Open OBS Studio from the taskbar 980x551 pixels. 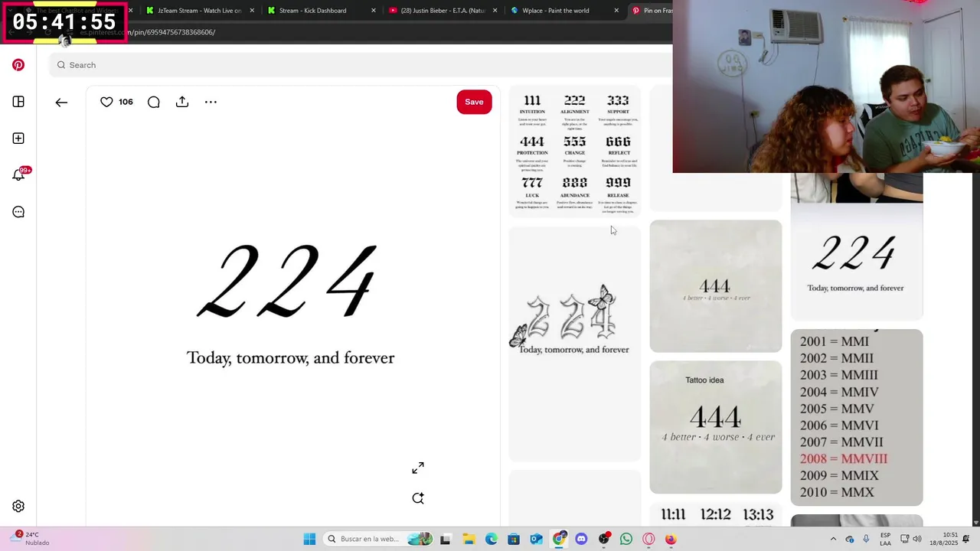[x=604, y=539]
